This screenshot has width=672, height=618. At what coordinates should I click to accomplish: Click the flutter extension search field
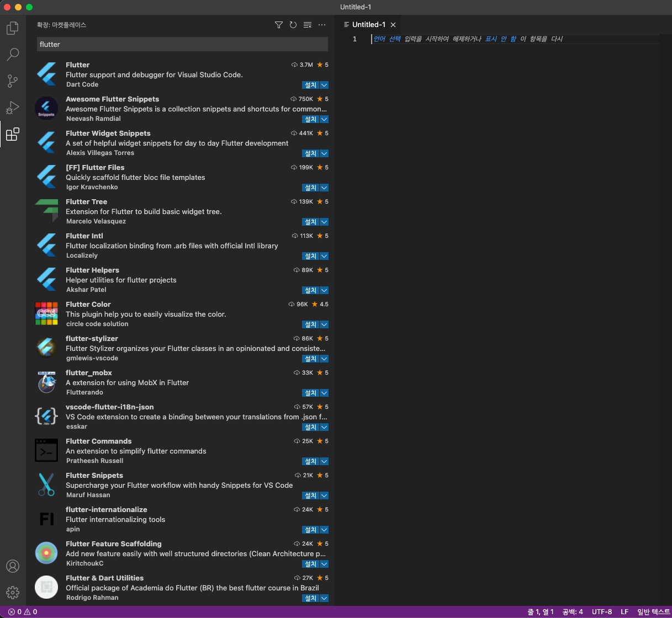tap(182, 44)
